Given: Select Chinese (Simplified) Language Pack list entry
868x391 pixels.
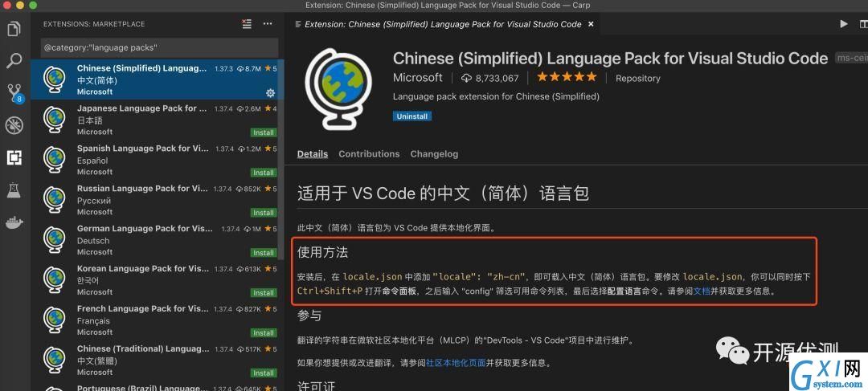Looking at the screenshot, I should 158,79.
